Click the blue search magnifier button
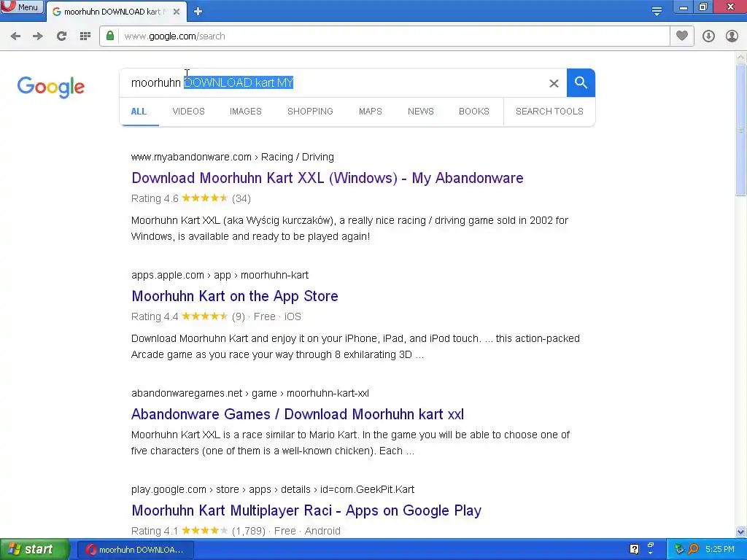 (x=581, y=83)
